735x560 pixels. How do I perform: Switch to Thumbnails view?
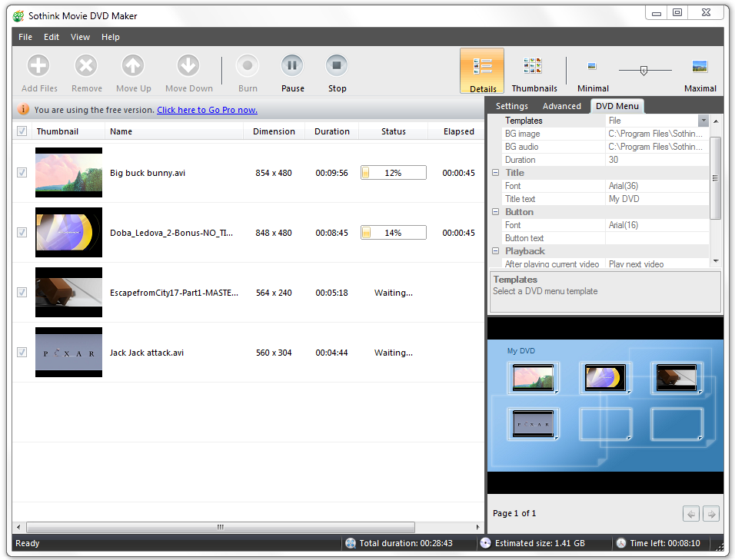click(534, 74)
